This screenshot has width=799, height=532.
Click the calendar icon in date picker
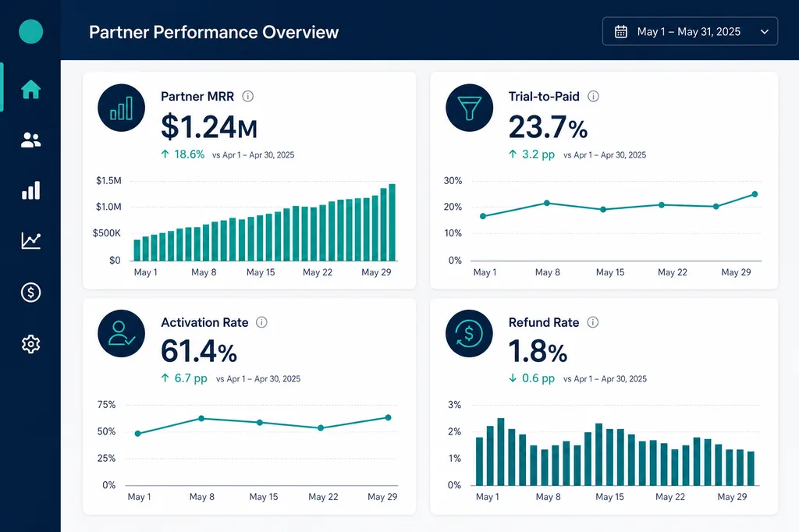pyautogui.click(x=620, y=32)
